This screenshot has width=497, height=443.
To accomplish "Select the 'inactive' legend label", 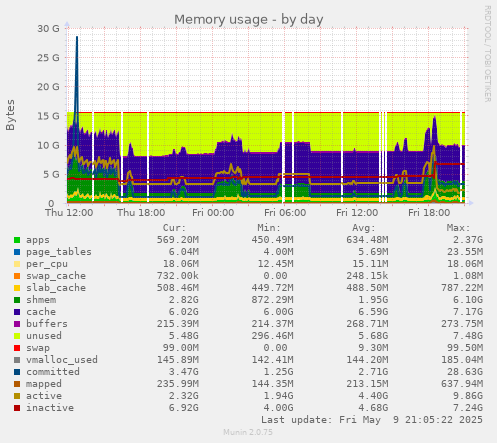I will [x=50, y=408].
